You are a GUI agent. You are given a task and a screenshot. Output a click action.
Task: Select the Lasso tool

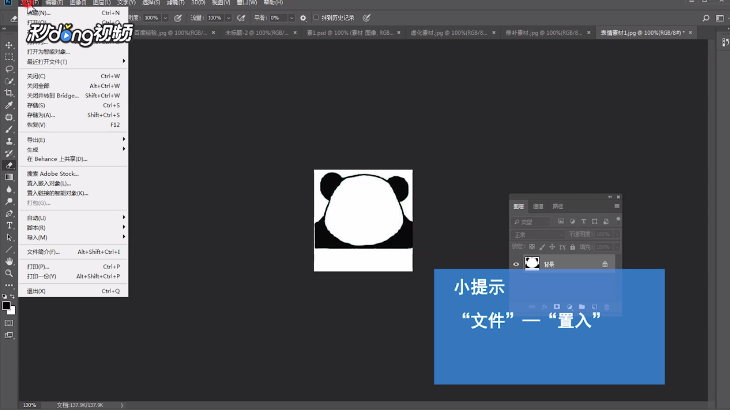pyautogui.click(x=9, y=69)
